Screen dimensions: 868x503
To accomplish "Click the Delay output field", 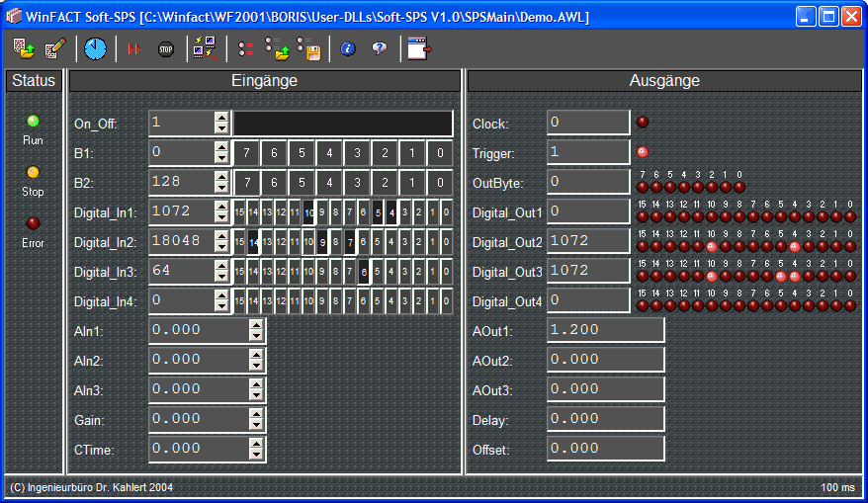I will coord(606,419).
